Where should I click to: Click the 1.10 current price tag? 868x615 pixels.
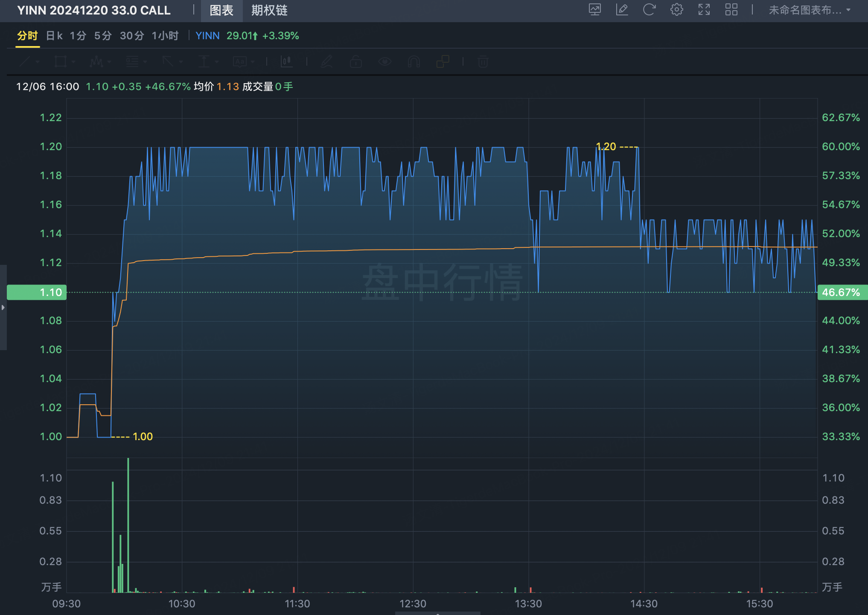[37, 292]
